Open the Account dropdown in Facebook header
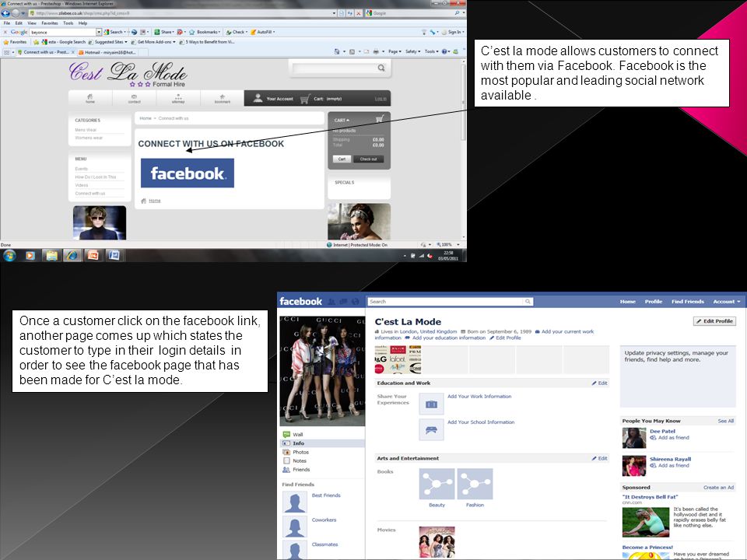The height and width of the screenshot is (560, 747). coord(727,302)
